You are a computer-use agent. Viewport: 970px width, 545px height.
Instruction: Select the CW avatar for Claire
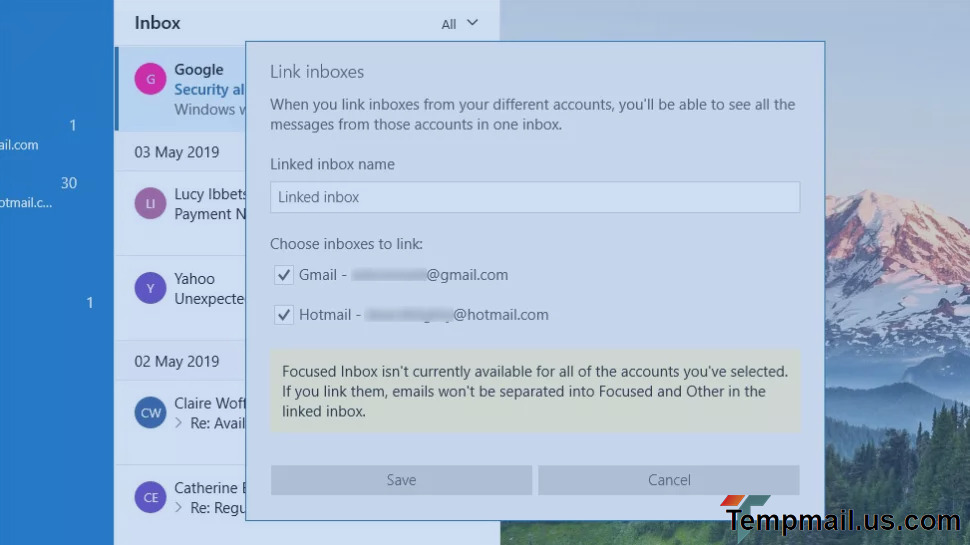pyautogui.click(x=150, y=412)
